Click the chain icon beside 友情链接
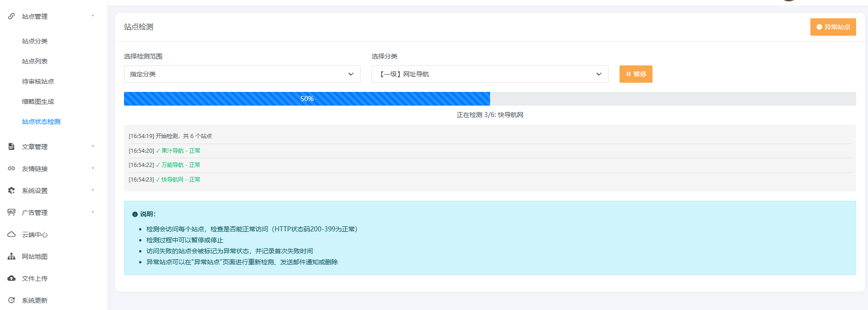The image size is (868, 310). [x=11, y=168]
